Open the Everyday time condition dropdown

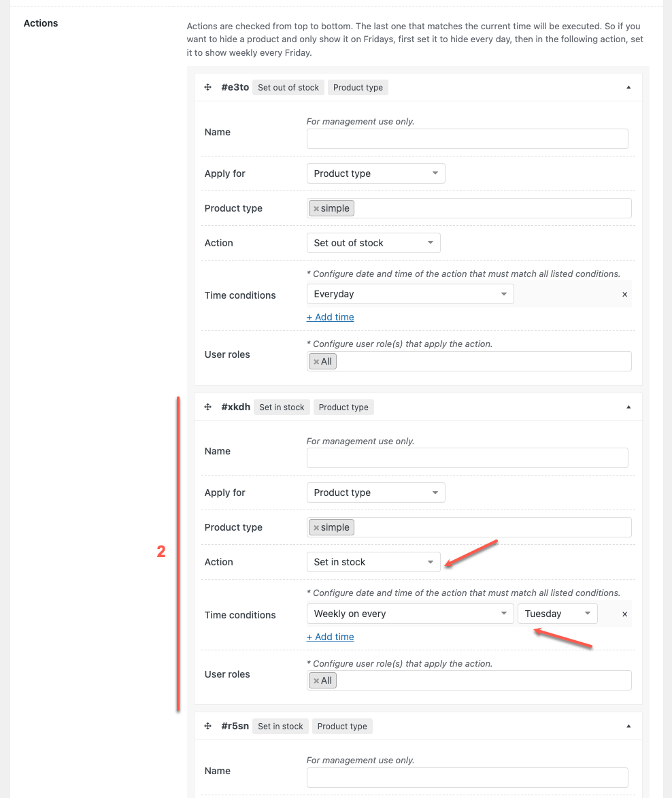[x=409, y=294]
